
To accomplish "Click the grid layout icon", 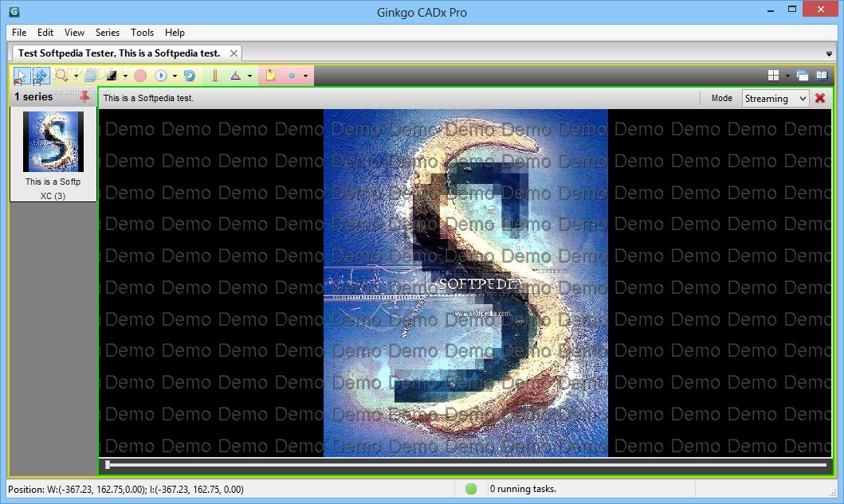I will (774, 76).
